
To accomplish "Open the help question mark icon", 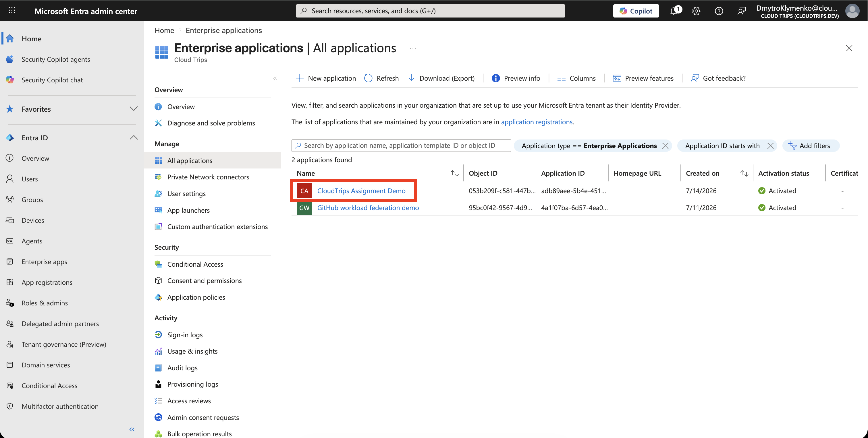I will click(x=719, y=11).
